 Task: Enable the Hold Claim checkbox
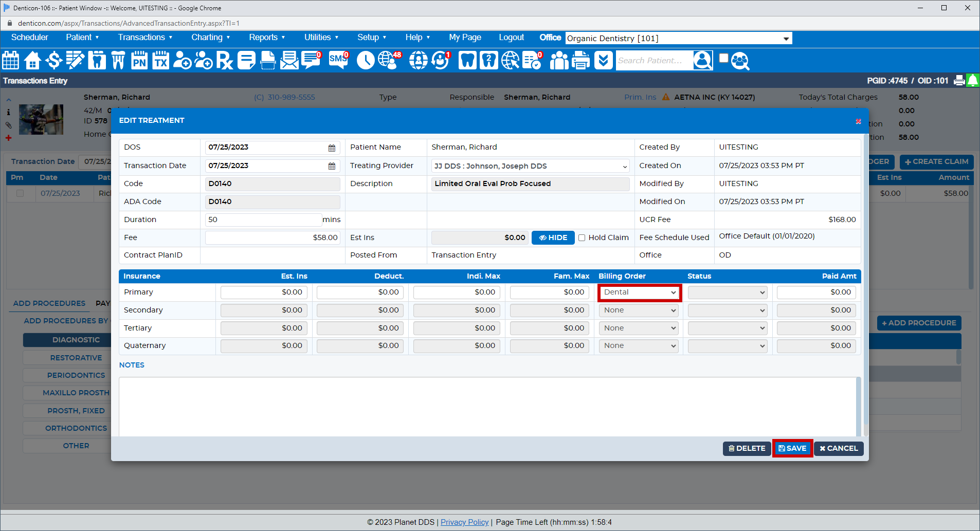coord(582,237)
